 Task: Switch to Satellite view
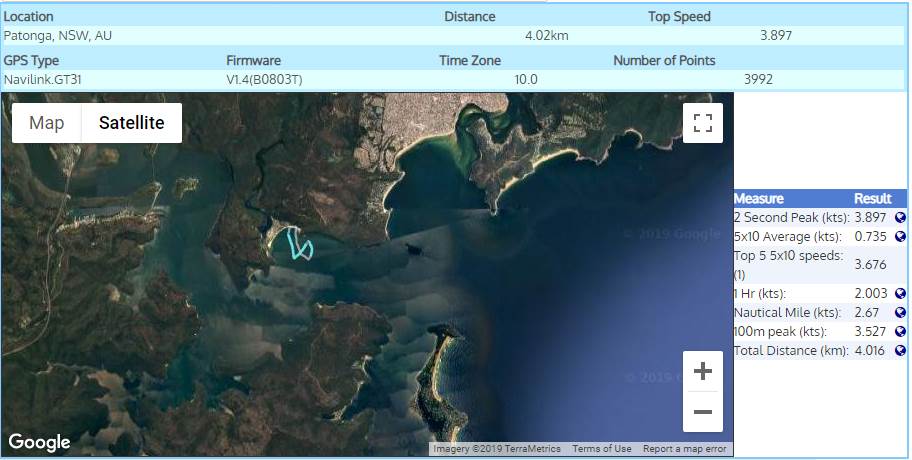(x=131, y=123)
